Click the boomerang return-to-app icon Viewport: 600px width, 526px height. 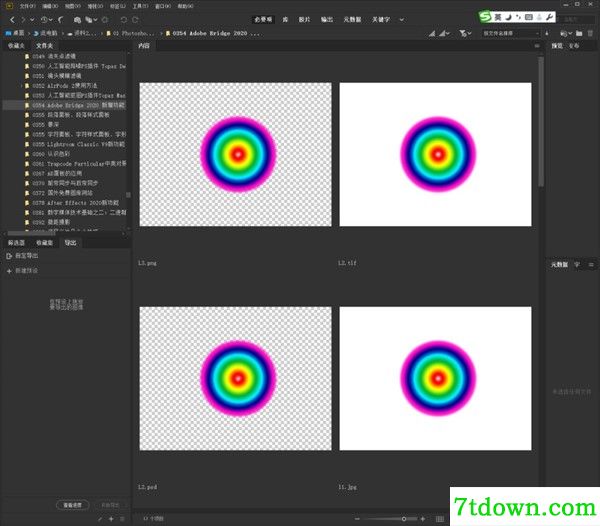[60, 20]
